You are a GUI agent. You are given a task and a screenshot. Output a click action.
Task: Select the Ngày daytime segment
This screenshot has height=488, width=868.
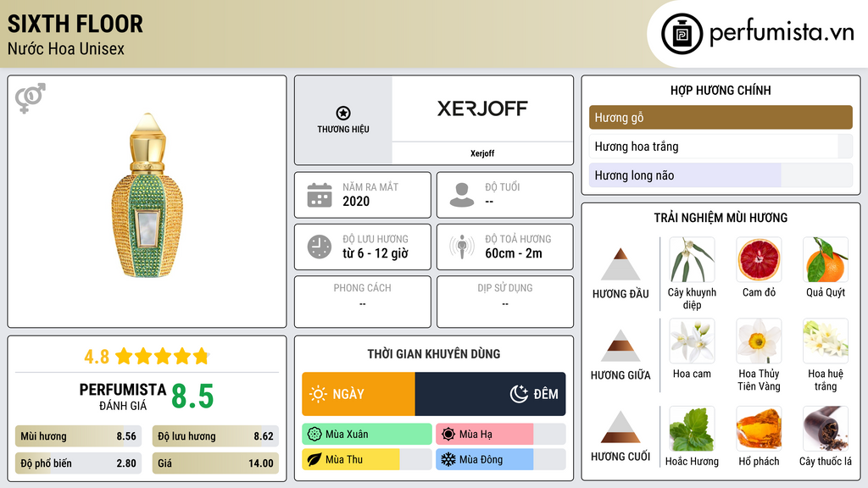click(359, 394)
